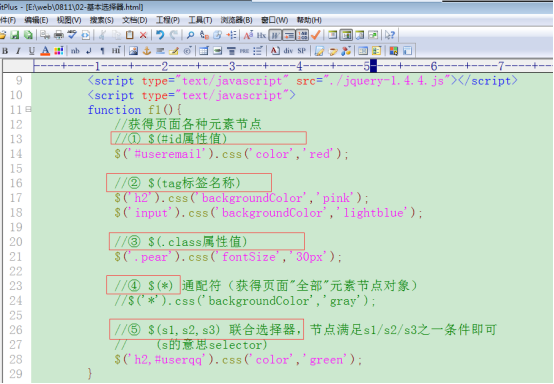The width and height of the screenshot is (554, 384).
Task: Open the 窗口(W) menu
Action: pyautogui.click(x=275, y=20)
